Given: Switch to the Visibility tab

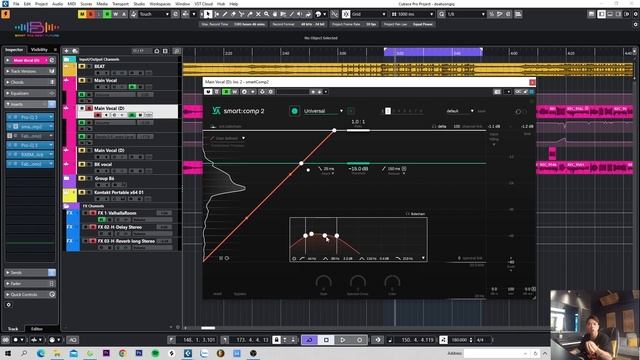Looking at the screenshot, I should (x=39, y=49).
